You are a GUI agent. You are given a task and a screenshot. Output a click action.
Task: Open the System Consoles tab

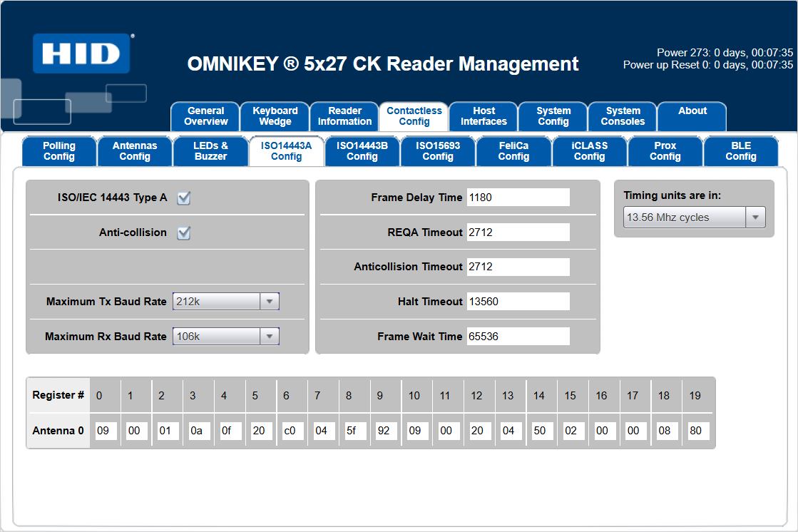[623, 116]
